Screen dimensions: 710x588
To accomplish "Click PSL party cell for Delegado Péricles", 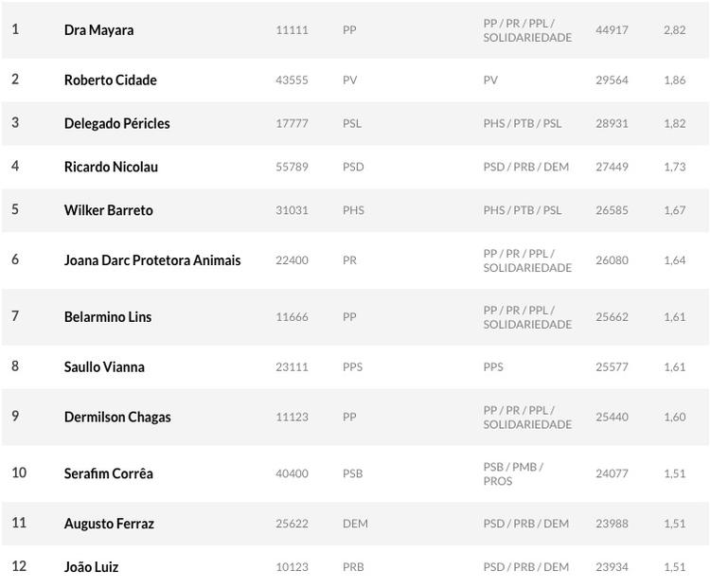I will pyautogui.click(x=352, y=124).
